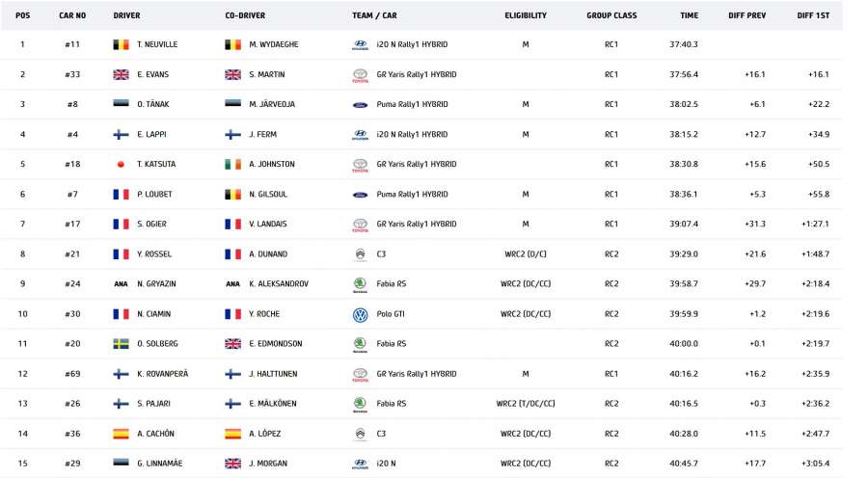Click the Spanish flag beside driver A. Cachón

click(x=121, y=434)
